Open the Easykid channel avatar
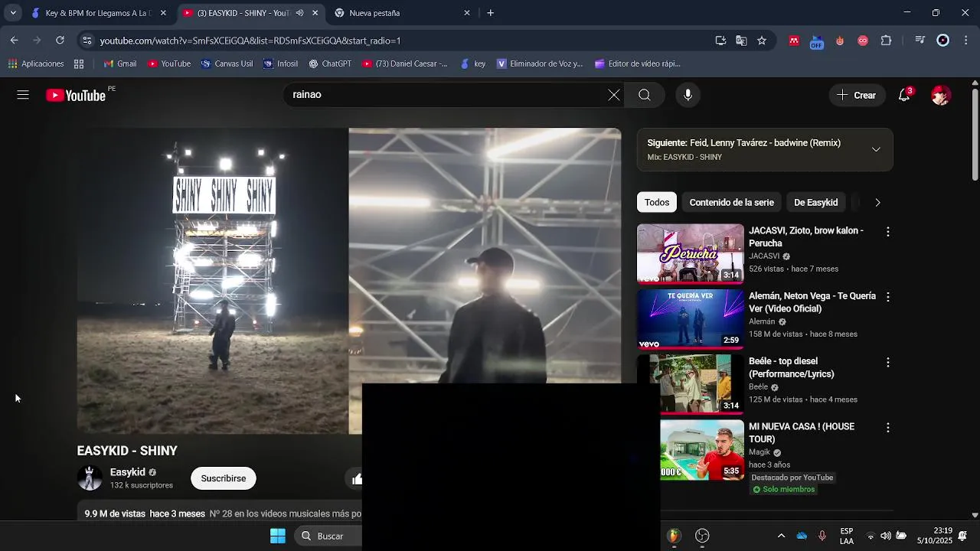 pos(90,478)
